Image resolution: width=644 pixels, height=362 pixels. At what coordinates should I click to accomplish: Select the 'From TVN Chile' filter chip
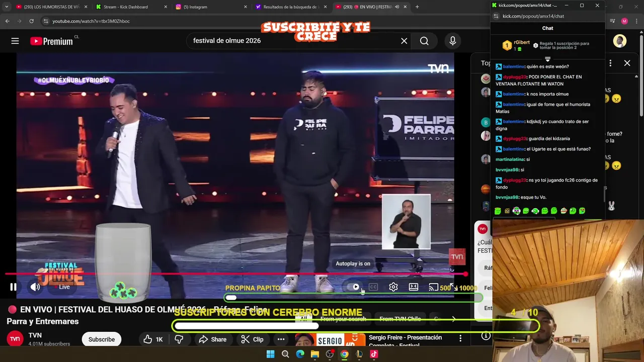coord(400,319)
